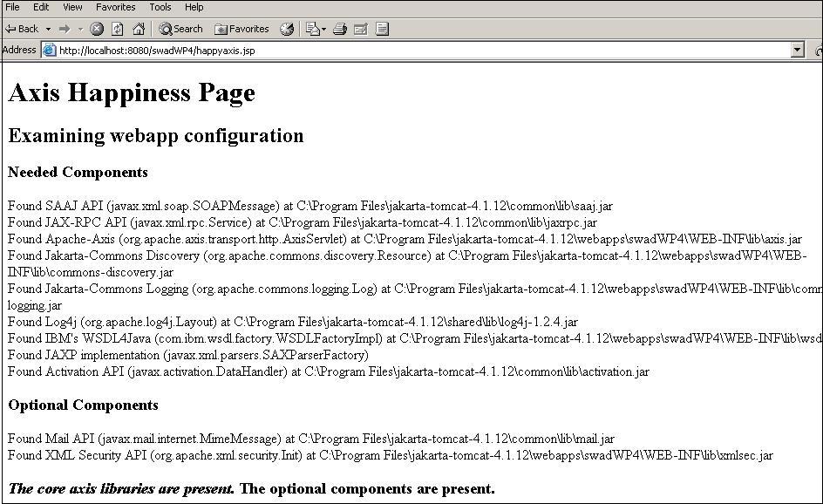Click the Edit page icon
The height and width of the screenshot is (504, 823).
[359, 28]
